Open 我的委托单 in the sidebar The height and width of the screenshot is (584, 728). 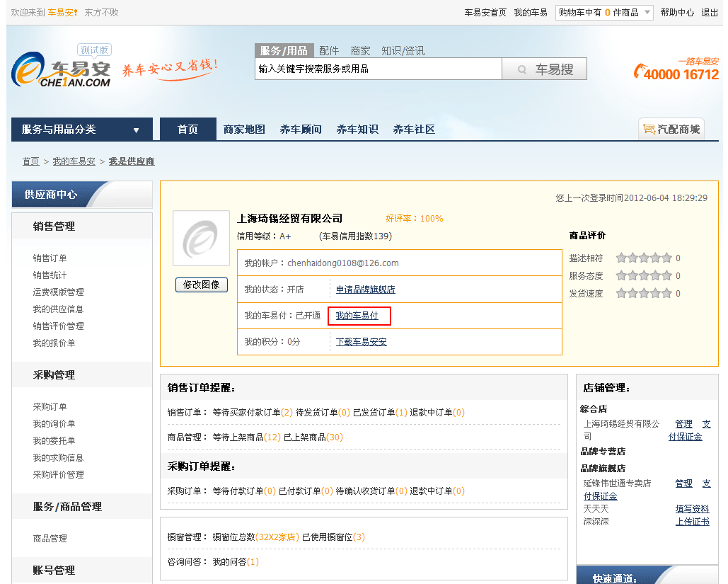click(x=54, y=440)
